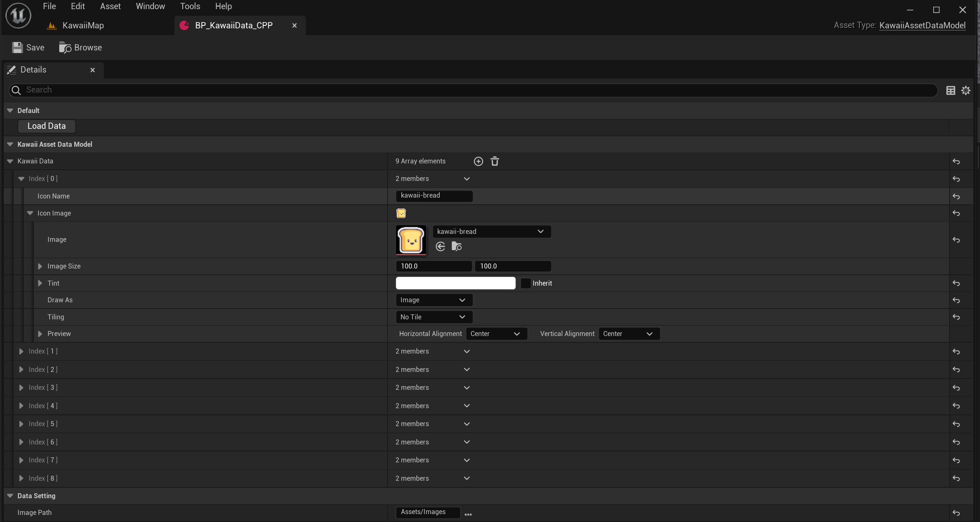Empty the Kawaii Data array with the trash icon
Image resolution: width=980 pixels, height=522 pixels.
click(495, 161)
